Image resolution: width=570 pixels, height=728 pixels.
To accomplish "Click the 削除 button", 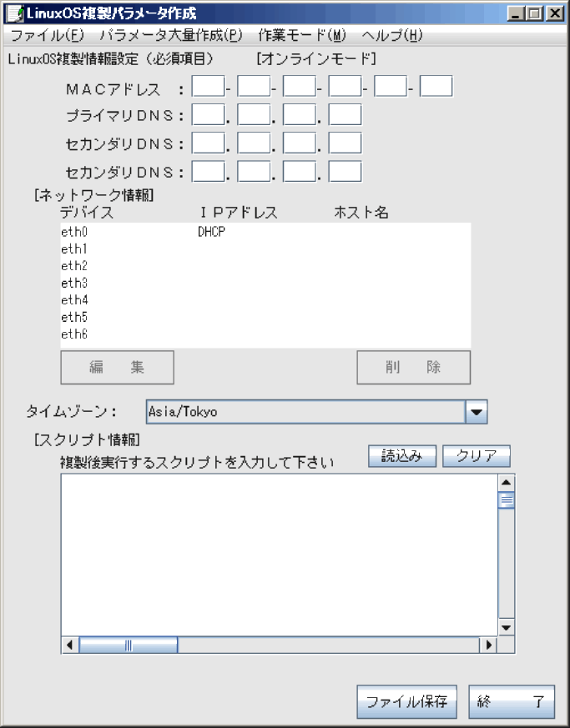I will pos(413,367).
